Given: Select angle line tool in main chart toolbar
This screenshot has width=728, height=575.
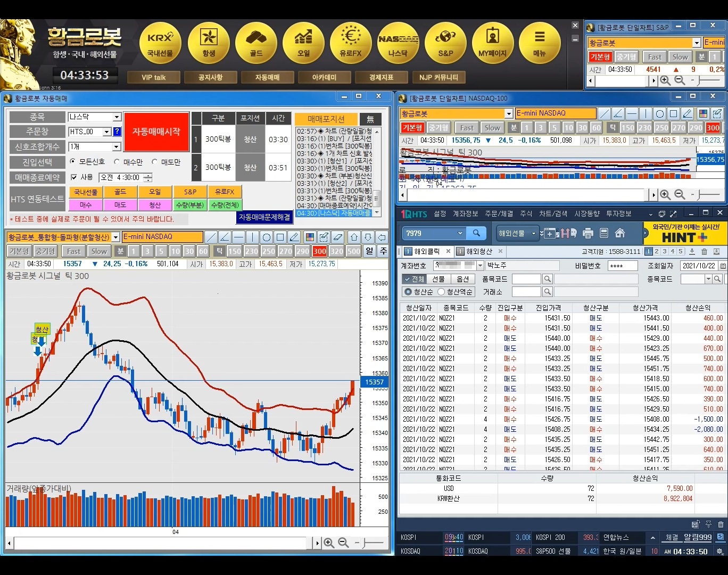Looking at the screenshot, I should tap(225, 237).
